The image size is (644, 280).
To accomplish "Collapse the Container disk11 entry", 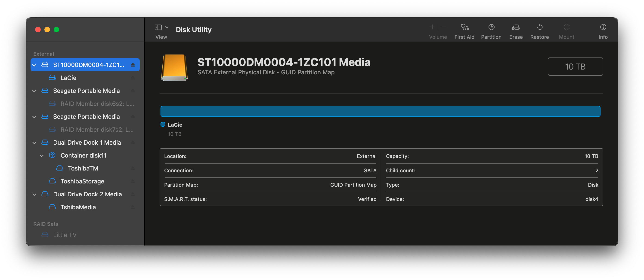I will point(42,156).
